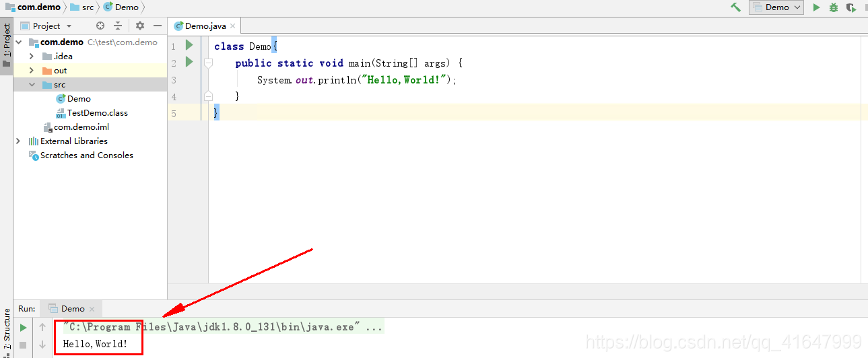Open the Demo run configuration dropdown
The width and height of the screenshot is (868, 358).
point(776,7)
